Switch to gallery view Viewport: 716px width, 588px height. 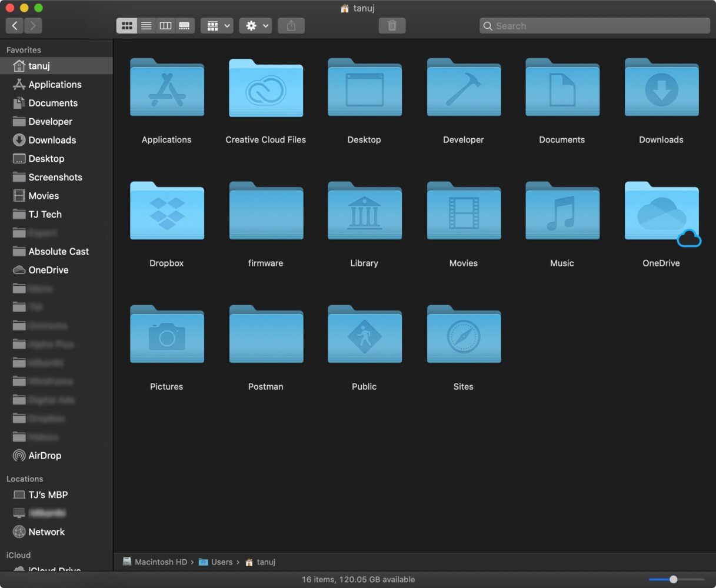pos(185,26)
